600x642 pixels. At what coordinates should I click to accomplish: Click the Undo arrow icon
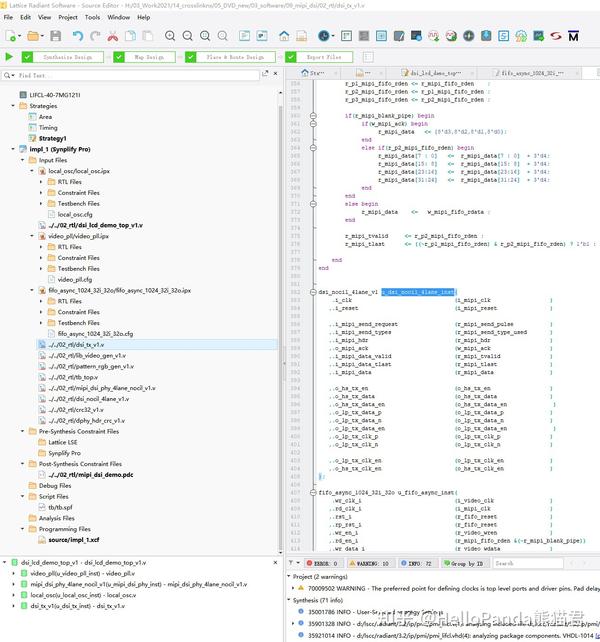pos(78,36)
